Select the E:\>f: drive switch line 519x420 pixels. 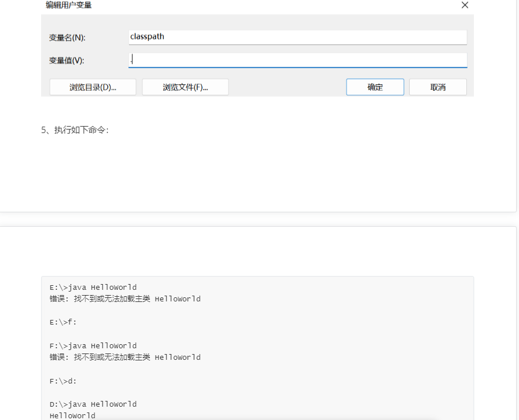point(63,322)
